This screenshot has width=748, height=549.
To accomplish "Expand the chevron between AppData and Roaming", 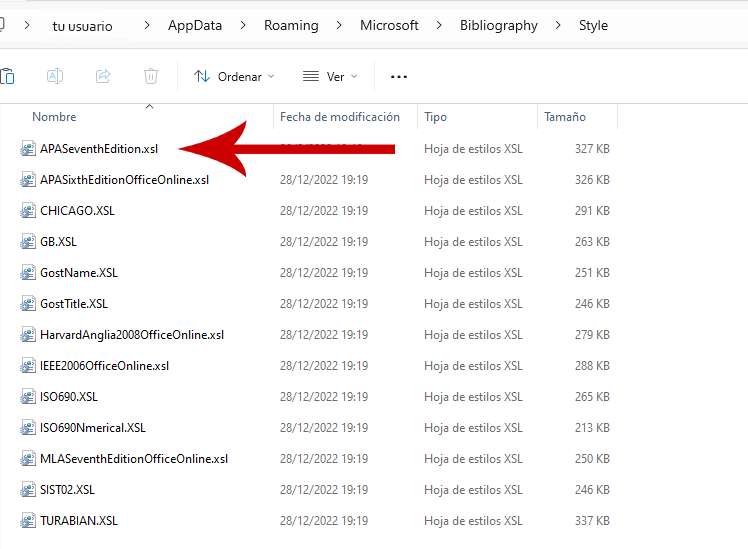I will click(x=245, y=25).
